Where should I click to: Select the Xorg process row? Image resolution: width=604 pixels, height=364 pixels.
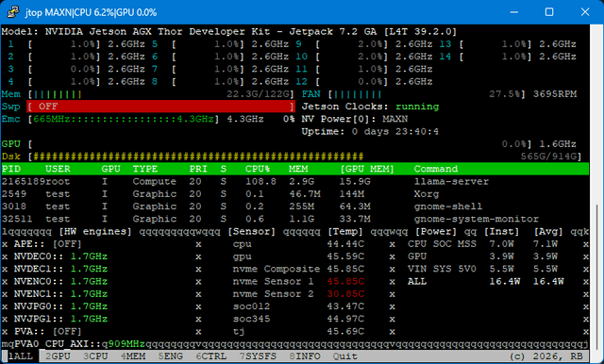pyautogui.click(x=295, y=194)
